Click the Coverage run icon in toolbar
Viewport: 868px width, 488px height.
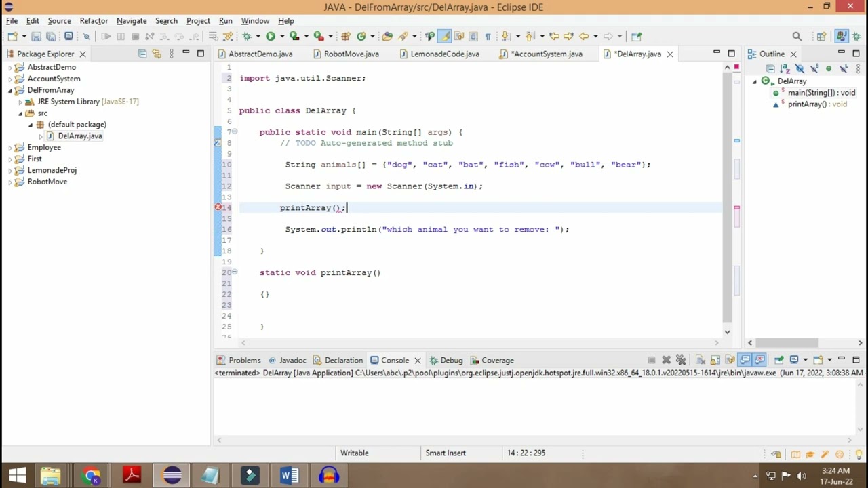click(x=294, y=36)
